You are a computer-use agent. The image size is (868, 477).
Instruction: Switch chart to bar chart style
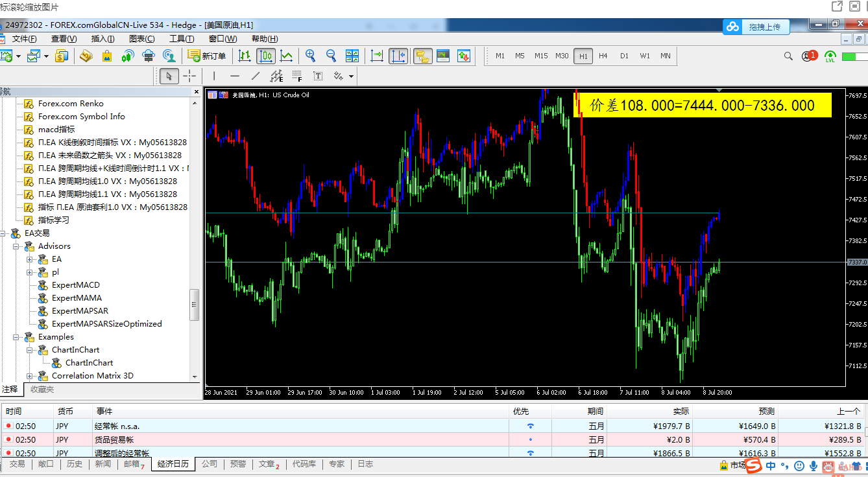245,56
